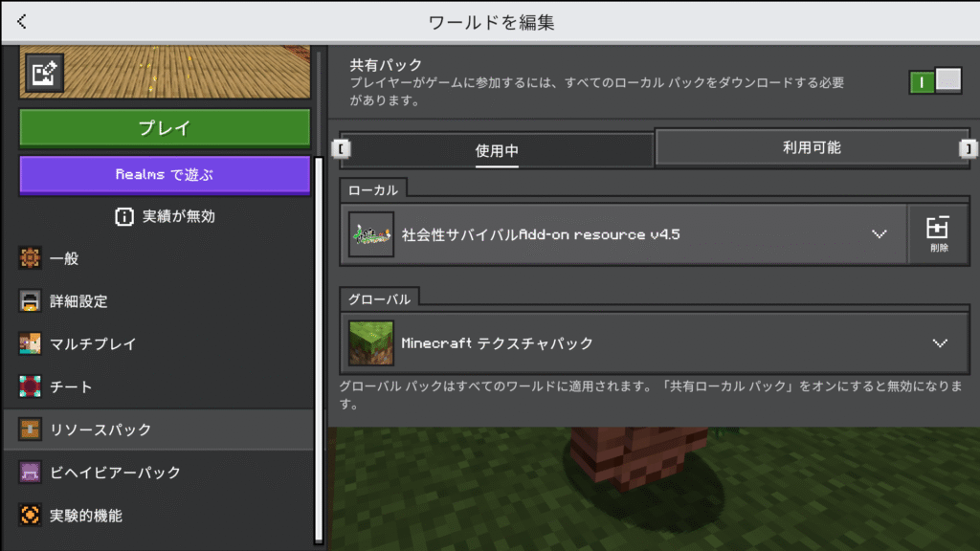Switch to the 利用可能 tab
The image size is (980, 551).
point(812,147)
